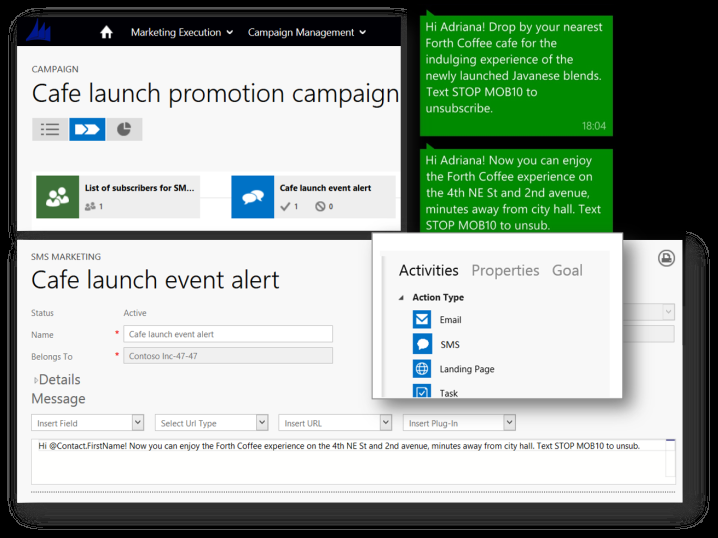
Task: Open List of subscribers for SM... tile
Action: coord(118,197)
